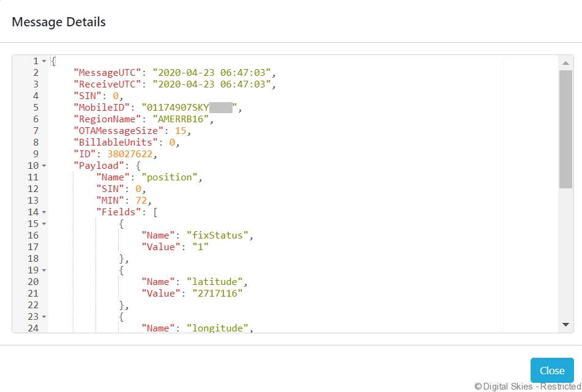Click the vertical scrollbar thumb
Viewport: 582px width, 392px height.
[x=565, y=128]
